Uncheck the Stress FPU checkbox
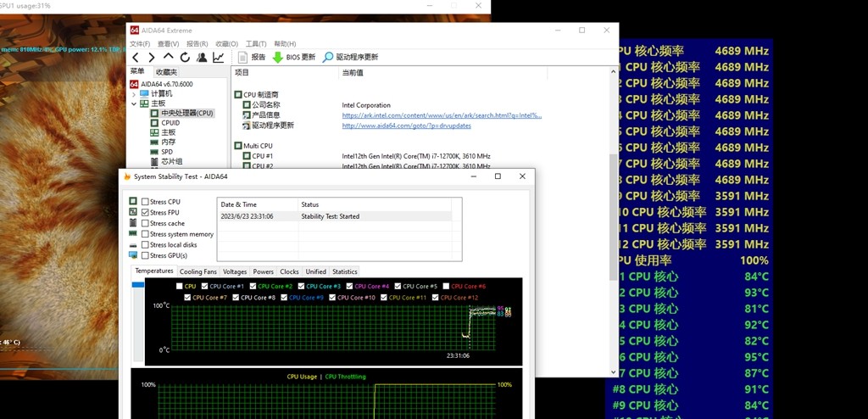The width and height of the screenshot is (868, 419). click(145, 213)
